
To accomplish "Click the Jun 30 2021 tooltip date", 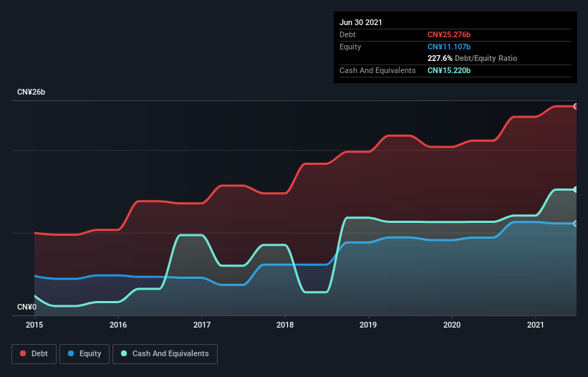I will (x=361, y=22).
